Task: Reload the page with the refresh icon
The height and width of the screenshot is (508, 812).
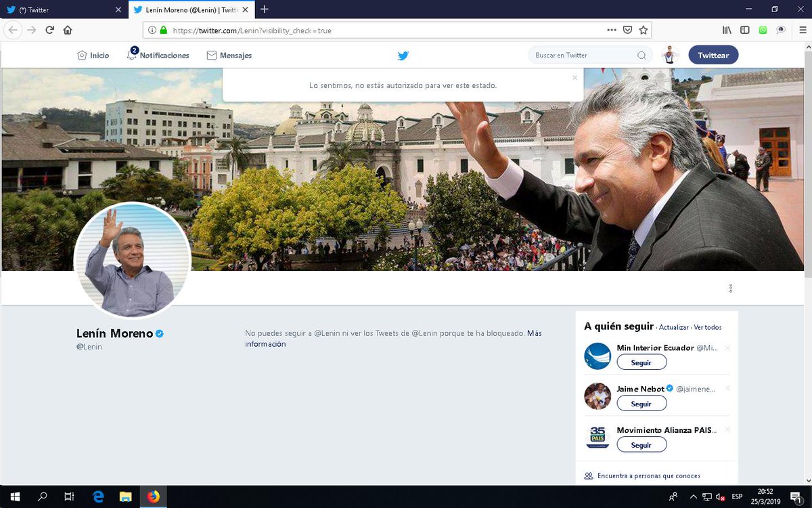Action: pyautogui.click(x=49, y=30)
